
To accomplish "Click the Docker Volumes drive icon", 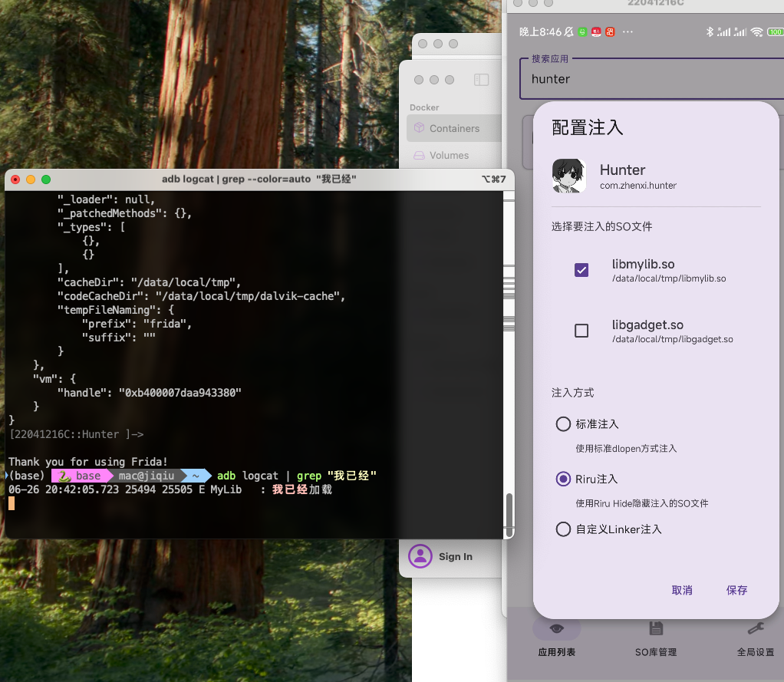I will click(x=419, y=155).
